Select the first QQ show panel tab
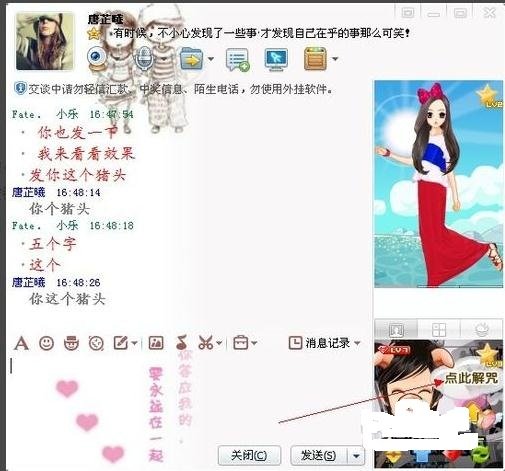505x471 pixels. coord(396,329)
